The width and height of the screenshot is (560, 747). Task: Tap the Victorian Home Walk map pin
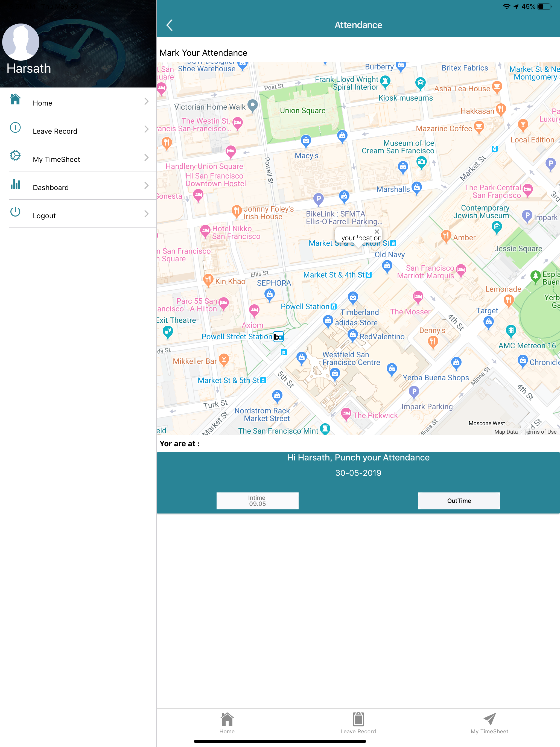point(253,106)
